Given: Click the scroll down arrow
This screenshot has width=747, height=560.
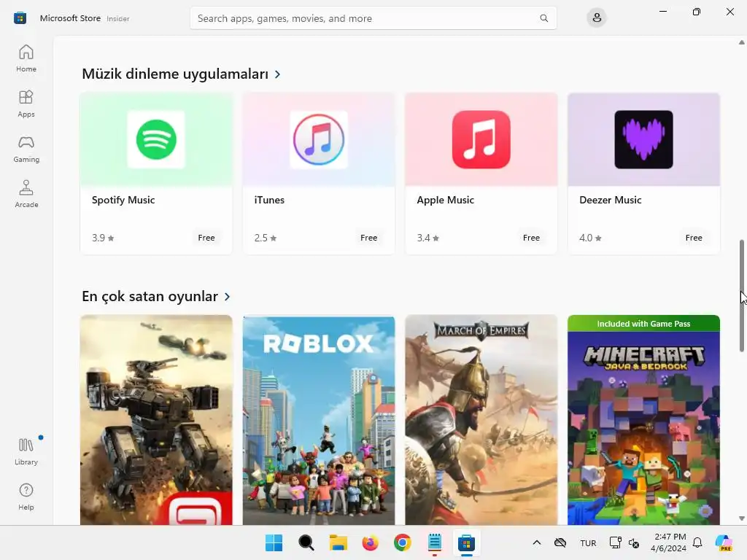Looking at the screenshot, I should [742, 518].
